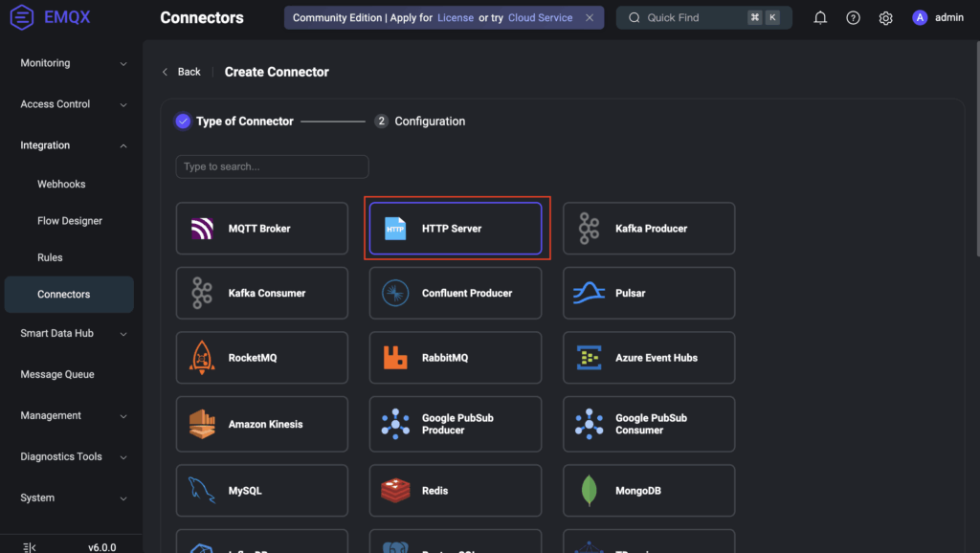
Task: Select the Amazon Kinesis connector
Action: (261, 424)
